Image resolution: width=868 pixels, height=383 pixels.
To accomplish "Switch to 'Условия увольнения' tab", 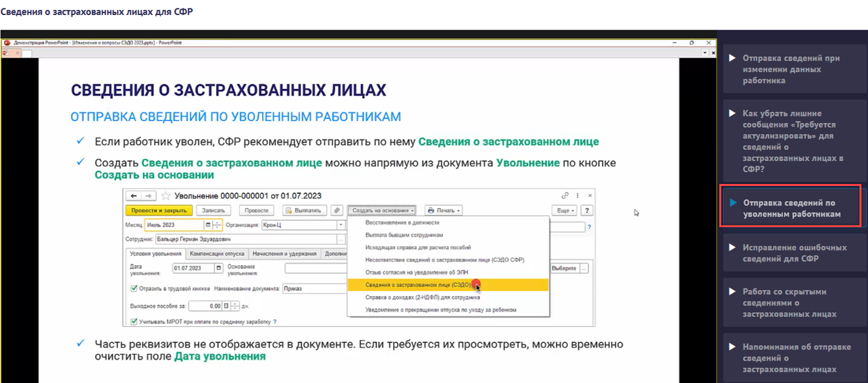I will pyautogui.click(x=156, y=253).
